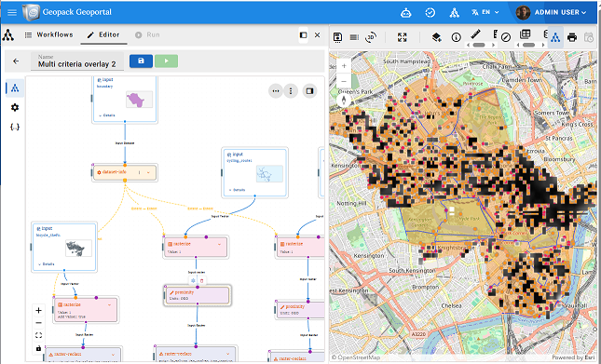Viewport: 601px width, 364px height.
Task: Zoom map to full extent icon
Action: 403,37
